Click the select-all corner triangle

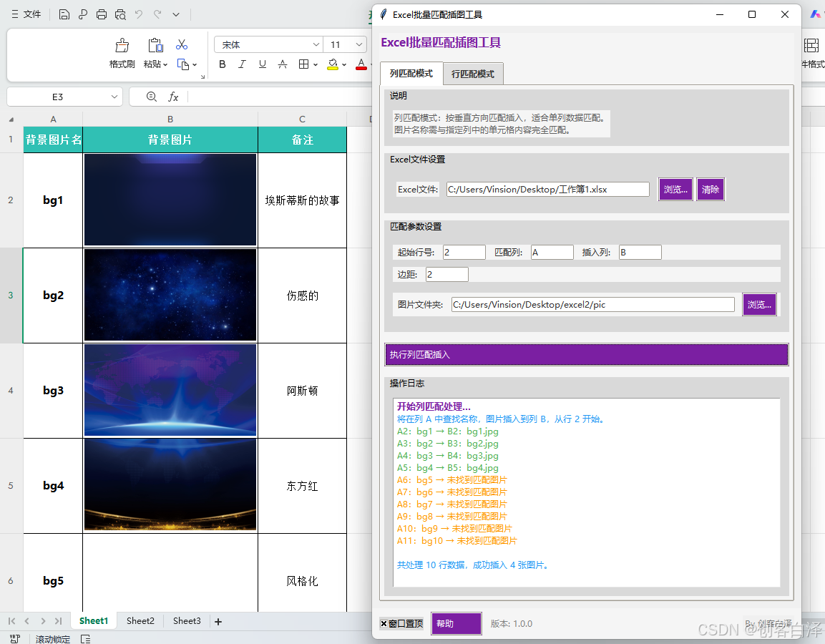point(11,119)
